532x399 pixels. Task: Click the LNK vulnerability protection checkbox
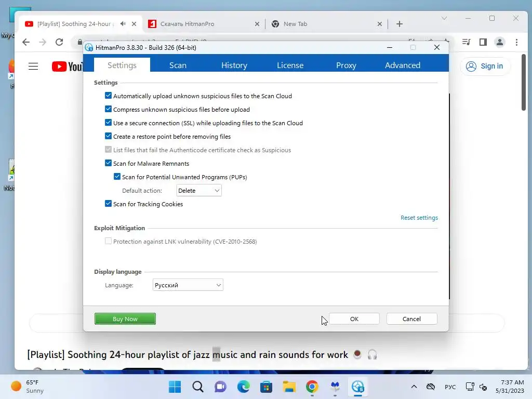(108, 241)
